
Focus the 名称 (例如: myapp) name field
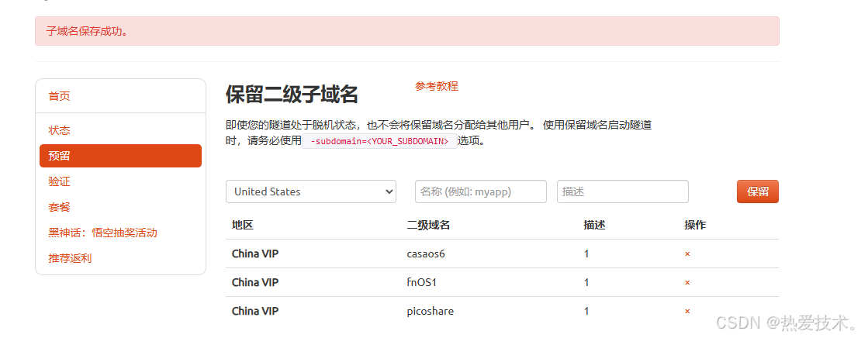click(x=480, y=191)
